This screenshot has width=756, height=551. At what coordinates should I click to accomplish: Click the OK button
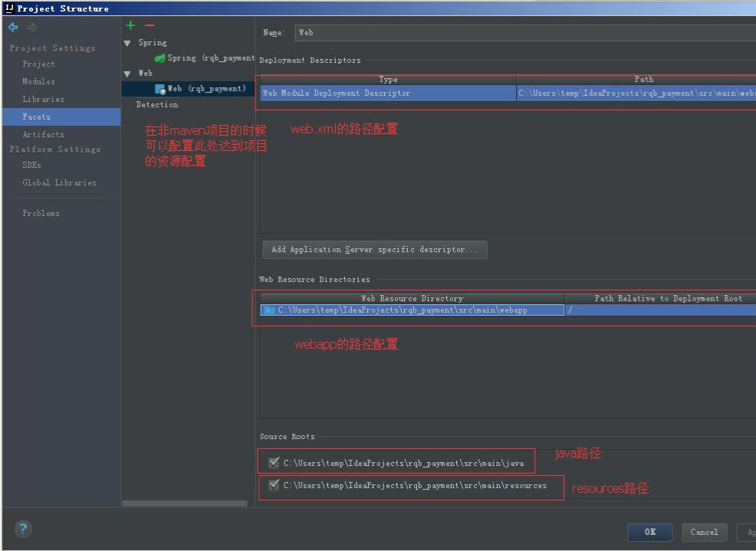[x=649, y=532]
